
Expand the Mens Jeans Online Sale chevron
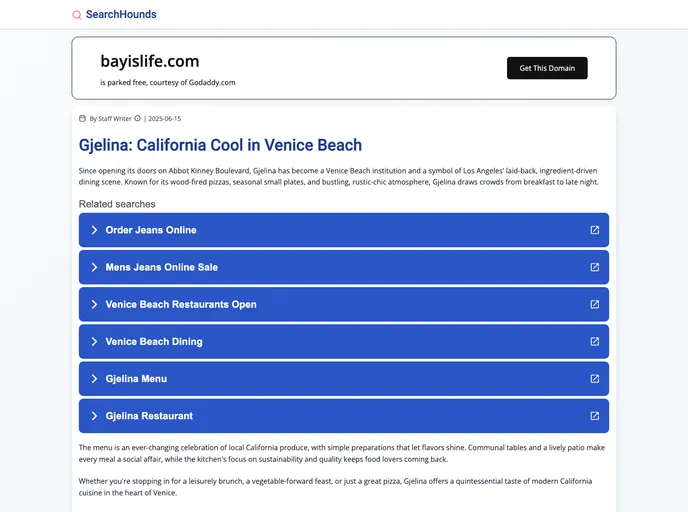click(94, 267)
